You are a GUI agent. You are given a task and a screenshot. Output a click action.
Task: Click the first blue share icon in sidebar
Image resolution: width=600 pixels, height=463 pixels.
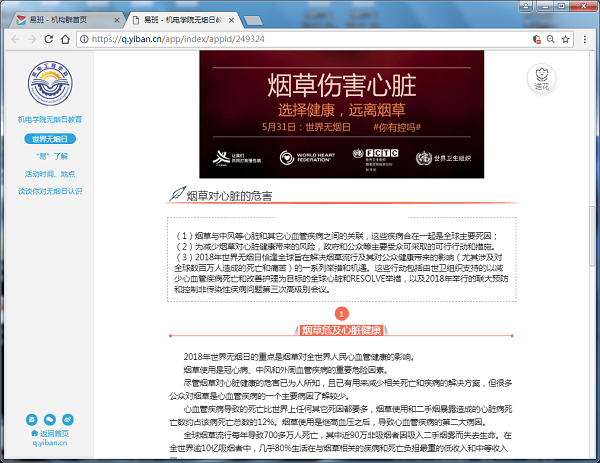click(x=32, y=418)
